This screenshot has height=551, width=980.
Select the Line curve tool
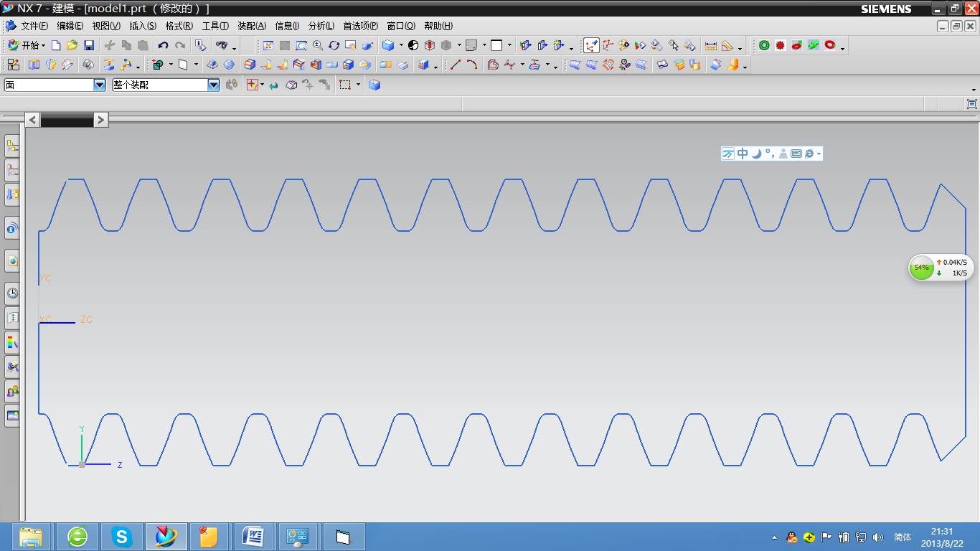click(x=455, y=65)
